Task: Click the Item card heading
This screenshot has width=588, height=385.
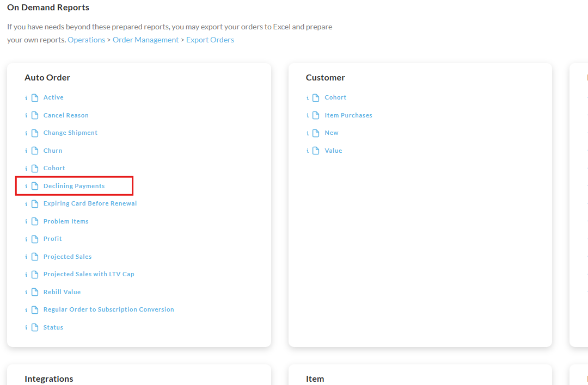Action: pos(315,378)
